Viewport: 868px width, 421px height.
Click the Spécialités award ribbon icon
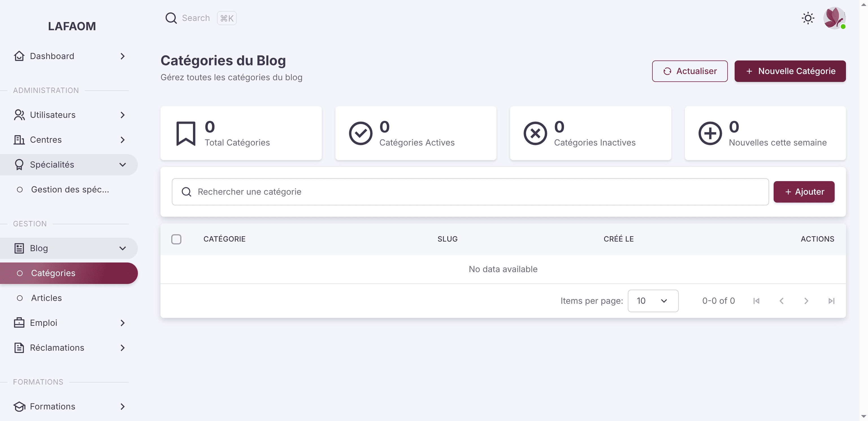(x=19, y=165)
